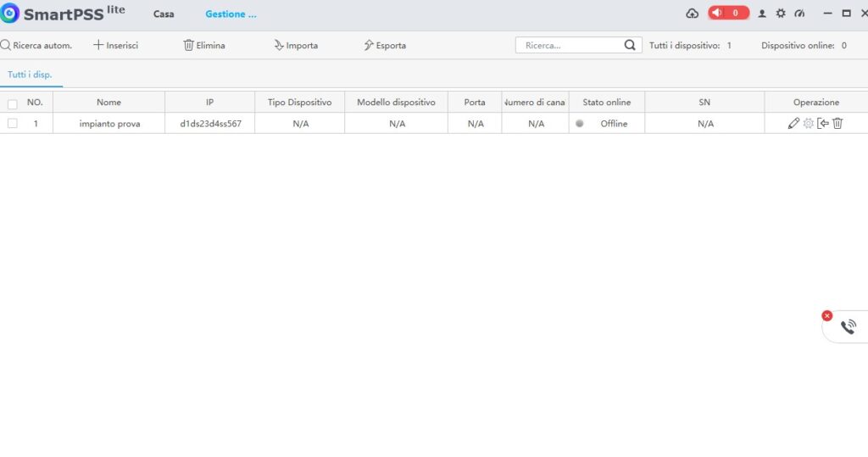
Task: Open the settings gear in title bar
Action: [x=781, y=14]
